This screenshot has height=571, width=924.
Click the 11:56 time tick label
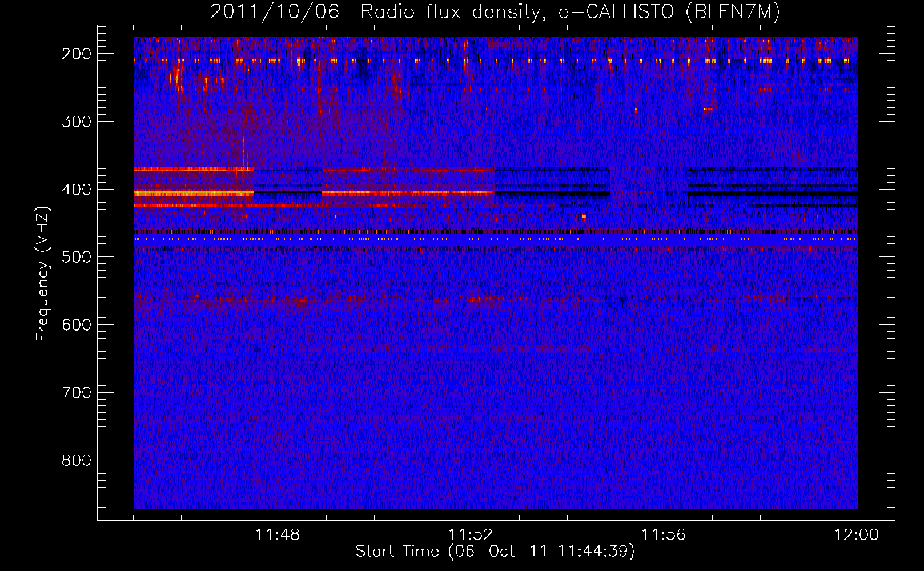664,535
